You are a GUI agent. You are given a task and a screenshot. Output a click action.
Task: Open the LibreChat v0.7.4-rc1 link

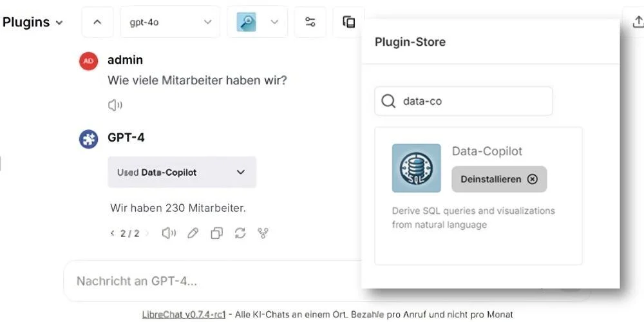point(184,315)
